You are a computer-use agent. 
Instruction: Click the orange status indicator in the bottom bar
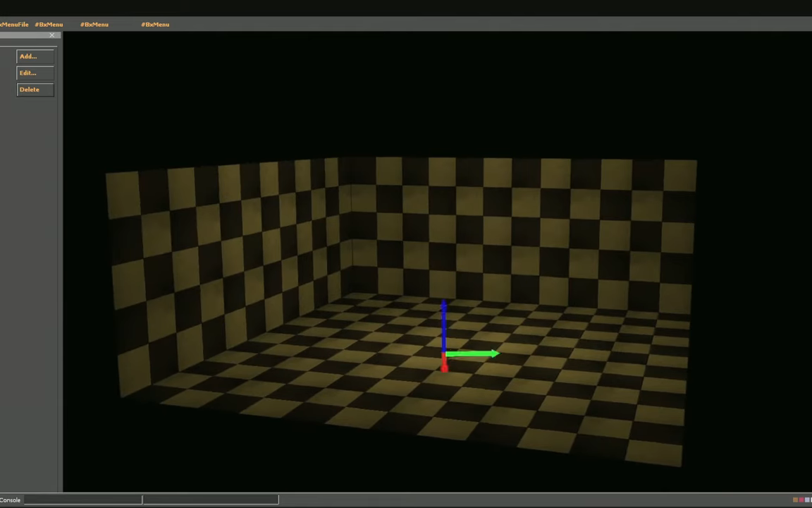click(795, 500)
